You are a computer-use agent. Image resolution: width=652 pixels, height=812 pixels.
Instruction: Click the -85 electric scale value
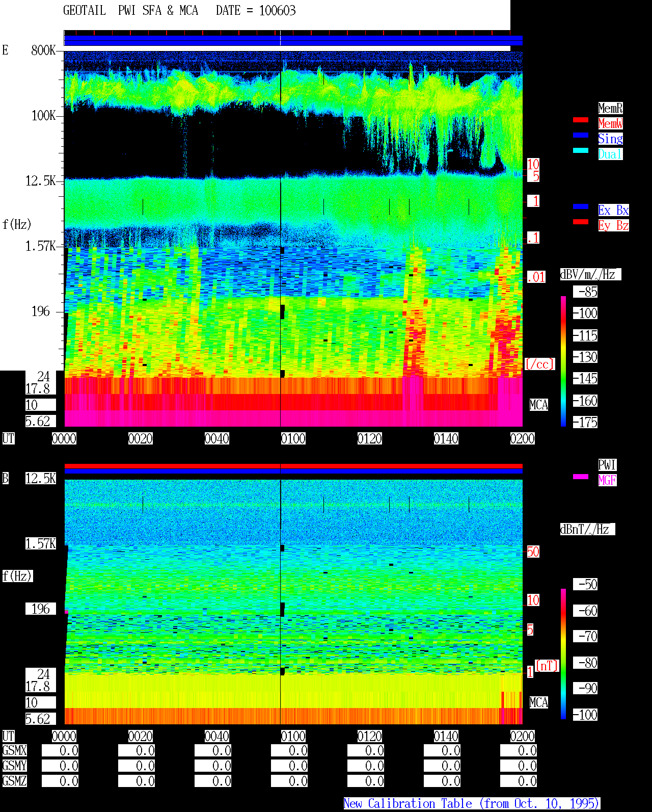pos(585,292)
